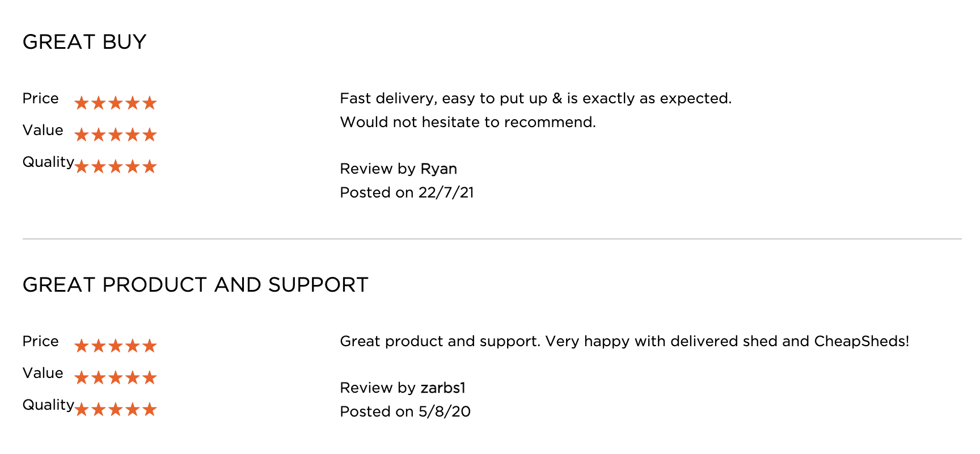Click the Price label in Ryan's review
This screenshot has height=454, width=980.
coord(40,99)
